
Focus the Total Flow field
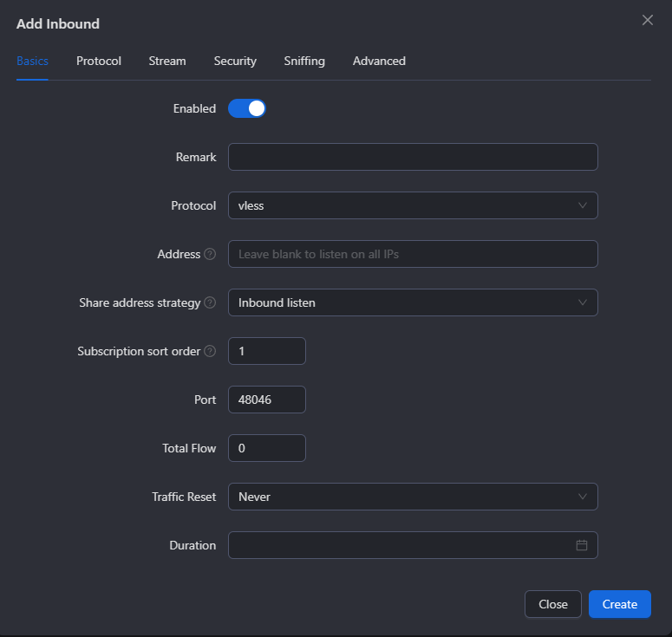266,448
